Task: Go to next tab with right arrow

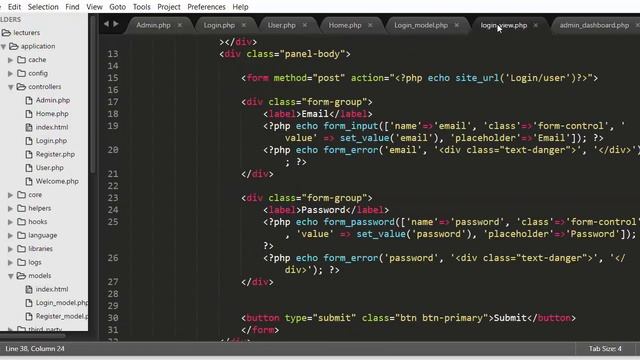Action: pyautogui.click(x=116, y=24)
